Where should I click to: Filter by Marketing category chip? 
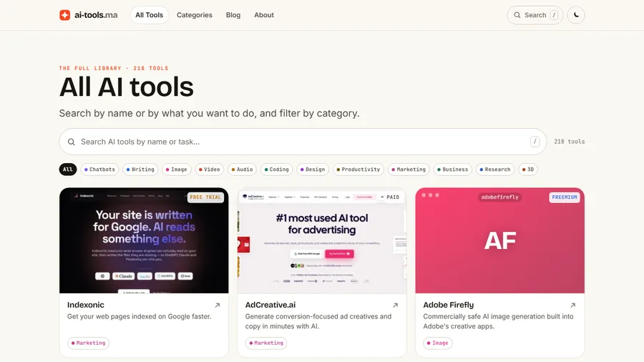(x=409, y=170)
